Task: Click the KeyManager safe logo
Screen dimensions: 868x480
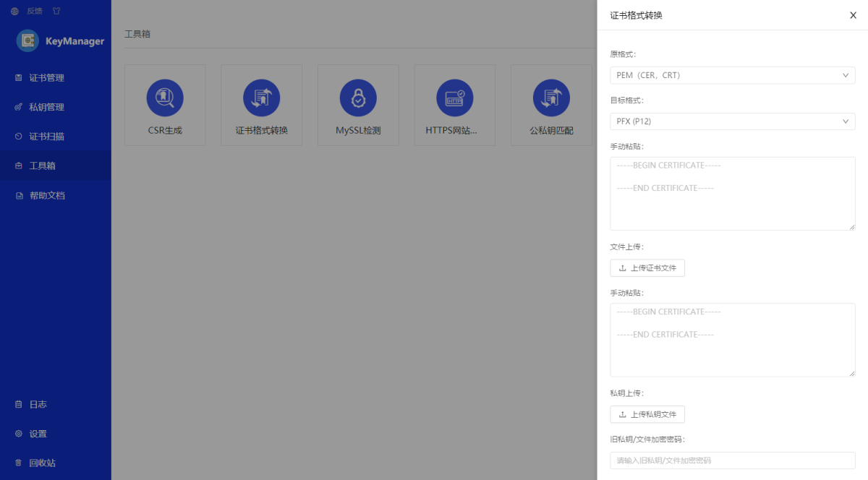Action: (x=27, y=41)
